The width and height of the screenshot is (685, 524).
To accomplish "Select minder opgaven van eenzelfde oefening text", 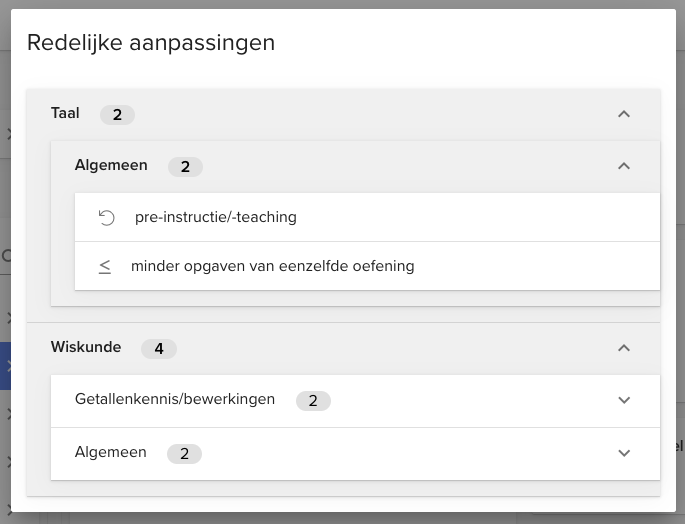I will [x=273, y=266].
